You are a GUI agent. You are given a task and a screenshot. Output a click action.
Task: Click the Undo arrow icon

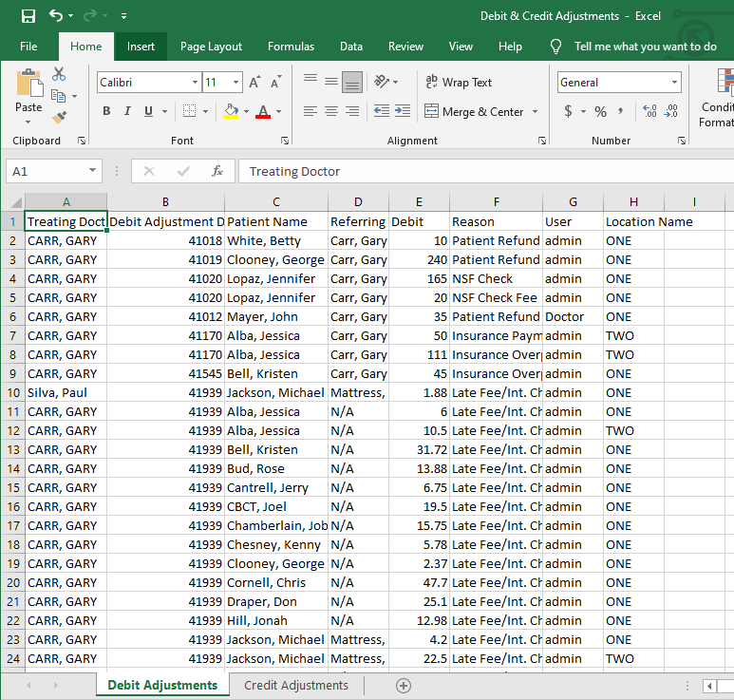tap(56, 16)
